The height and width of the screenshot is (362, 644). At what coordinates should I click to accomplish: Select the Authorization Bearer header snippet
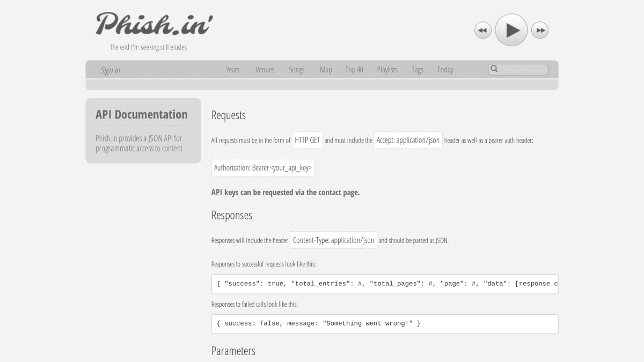point(263,168)
